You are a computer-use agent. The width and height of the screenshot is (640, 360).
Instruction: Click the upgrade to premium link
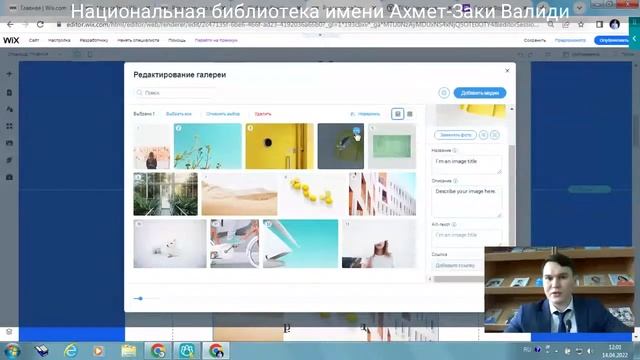coord(216,40)
